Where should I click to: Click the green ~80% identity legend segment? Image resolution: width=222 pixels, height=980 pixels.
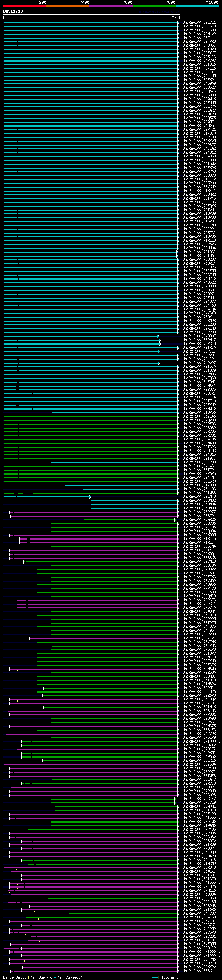click(x=154, y=6)
